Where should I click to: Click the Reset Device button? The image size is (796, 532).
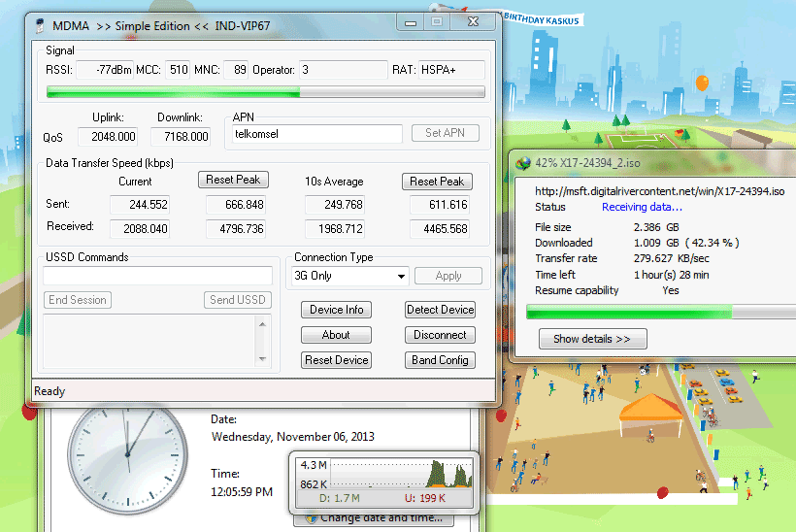[x=336, y=360]
